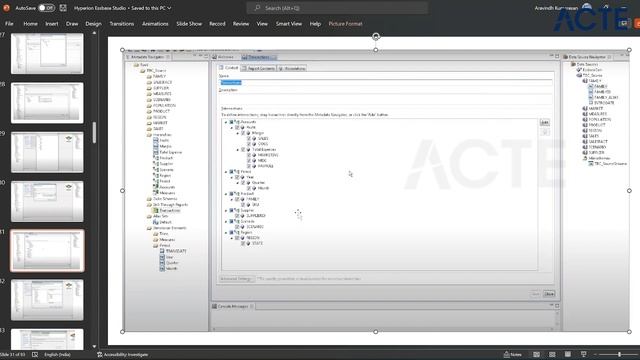The width and height of the screenshot is (640, 360).
Task: Click the search magnifier icon in title bar
Action: click(257, 8)
